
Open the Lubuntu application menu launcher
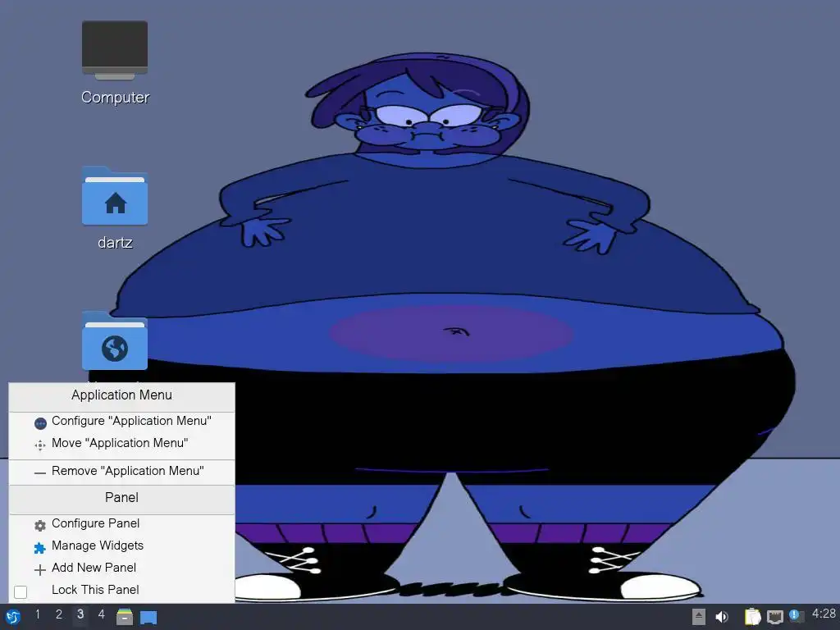point(13,617)
